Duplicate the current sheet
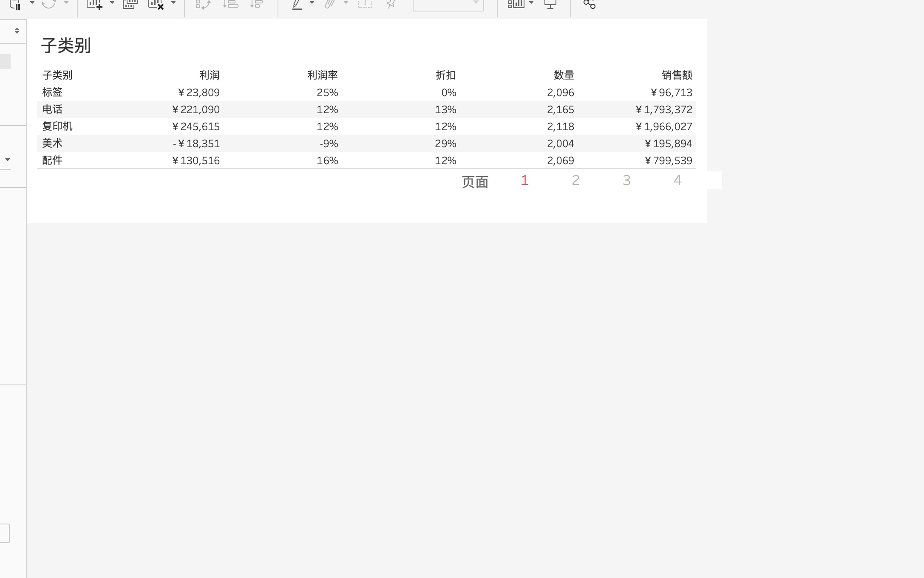924x578 pixels. (x=130, y=4)
